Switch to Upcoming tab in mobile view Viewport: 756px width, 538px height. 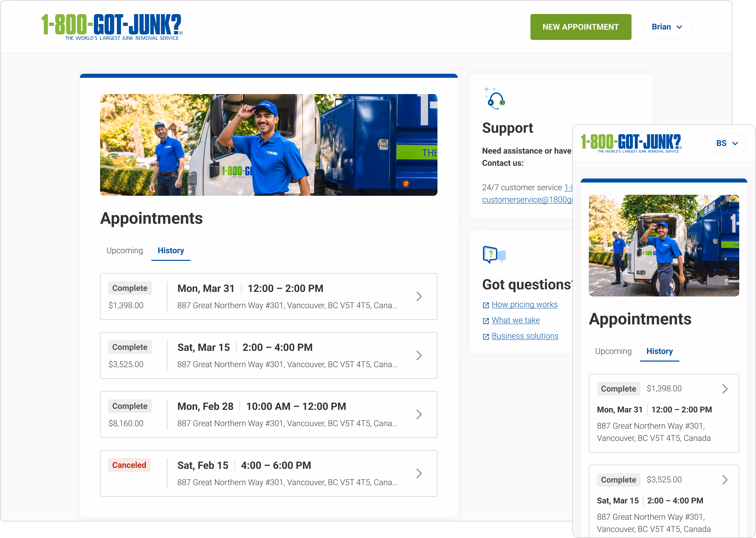tap(613, 351)
